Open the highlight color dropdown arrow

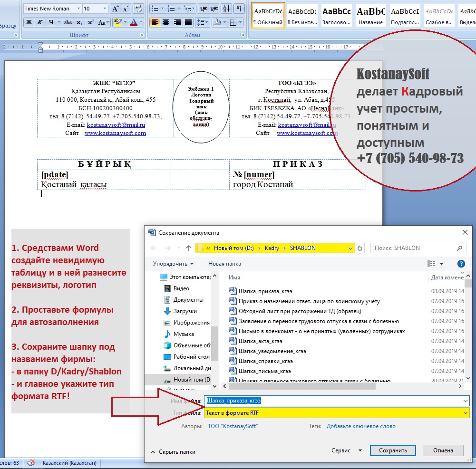[125, 22]
